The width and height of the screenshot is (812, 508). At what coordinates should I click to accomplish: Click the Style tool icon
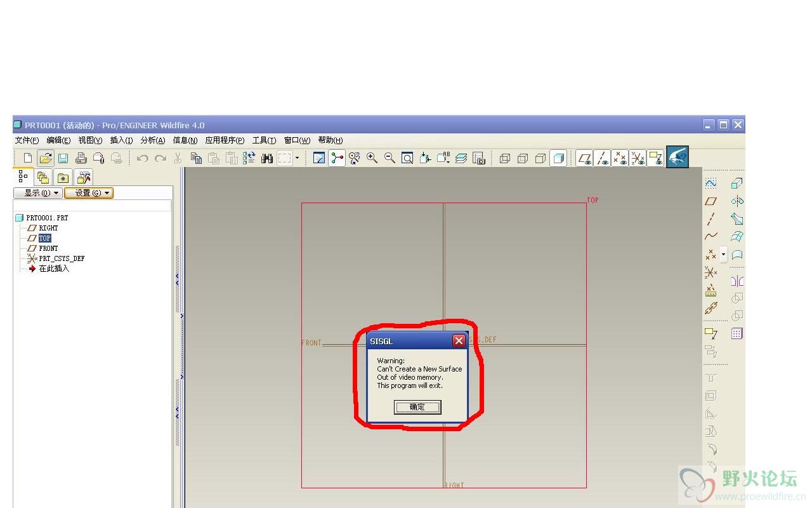click(x=737, y=255)
